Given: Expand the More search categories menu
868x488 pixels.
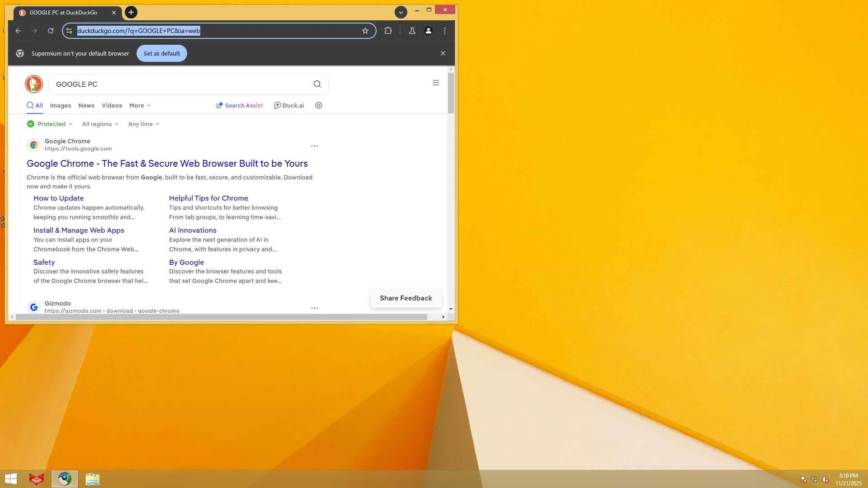Looking at the screenshot, I should point(140,105).
